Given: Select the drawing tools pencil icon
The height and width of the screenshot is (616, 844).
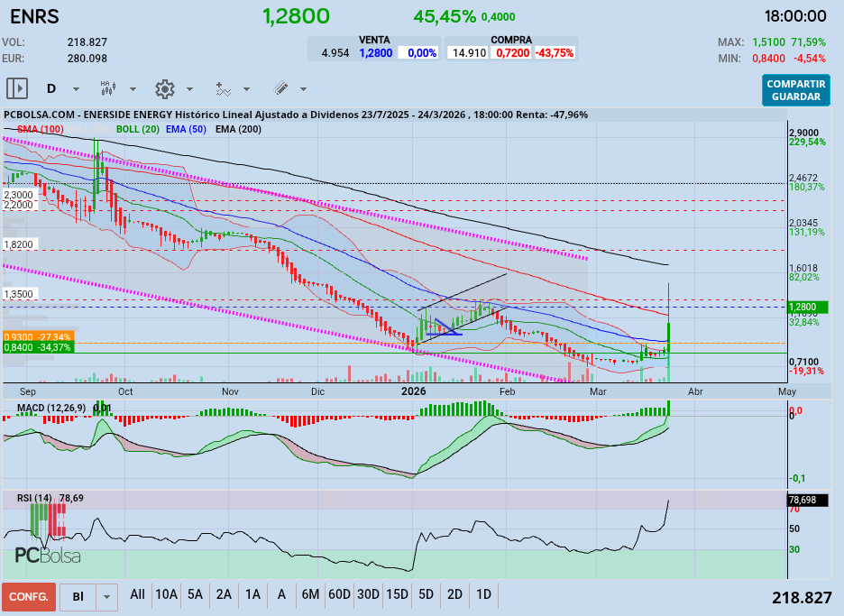Looking at the screenshot, I should click(x=280, y=88).
